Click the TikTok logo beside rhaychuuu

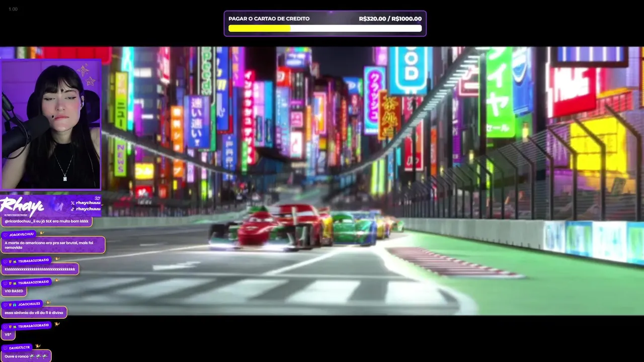(x=72, y=209)
